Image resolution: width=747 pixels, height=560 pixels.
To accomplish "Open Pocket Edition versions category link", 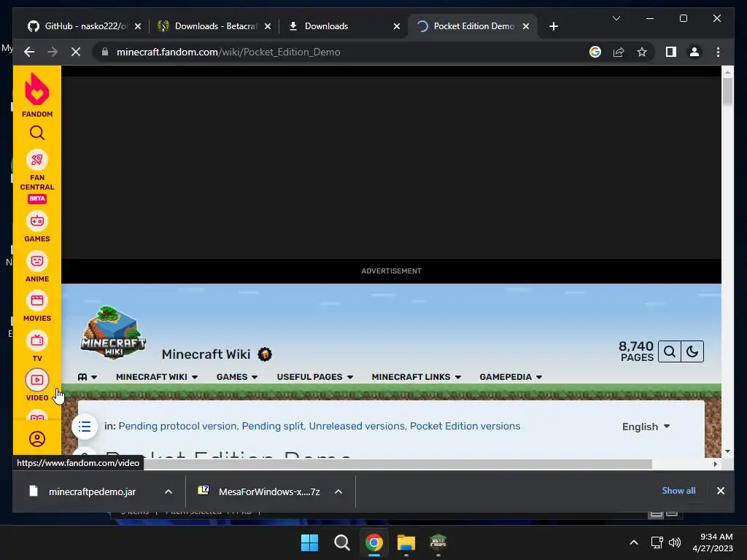I will 465,426.
